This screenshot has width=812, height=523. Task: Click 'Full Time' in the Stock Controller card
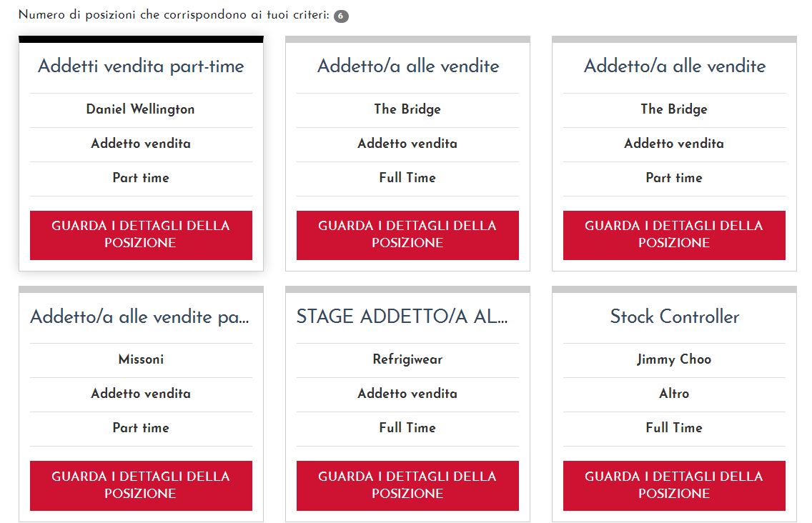674,428
